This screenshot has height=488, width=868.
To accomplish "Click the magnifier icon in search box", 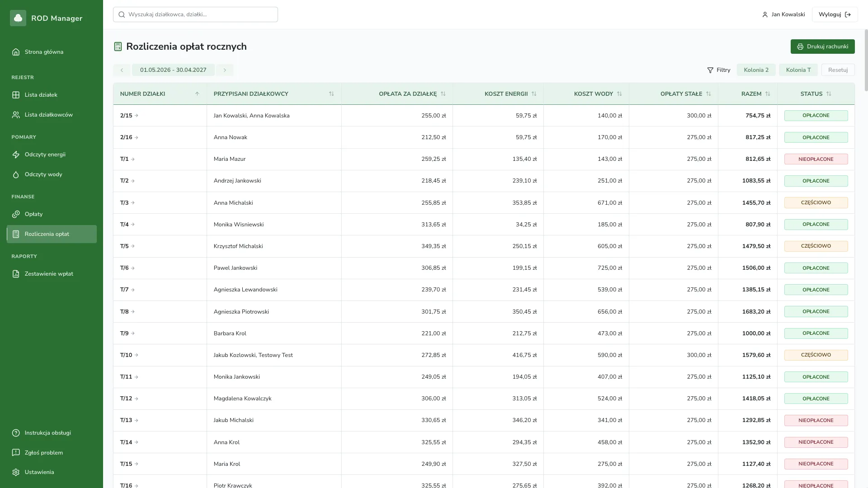I will [x=122, y=14].
